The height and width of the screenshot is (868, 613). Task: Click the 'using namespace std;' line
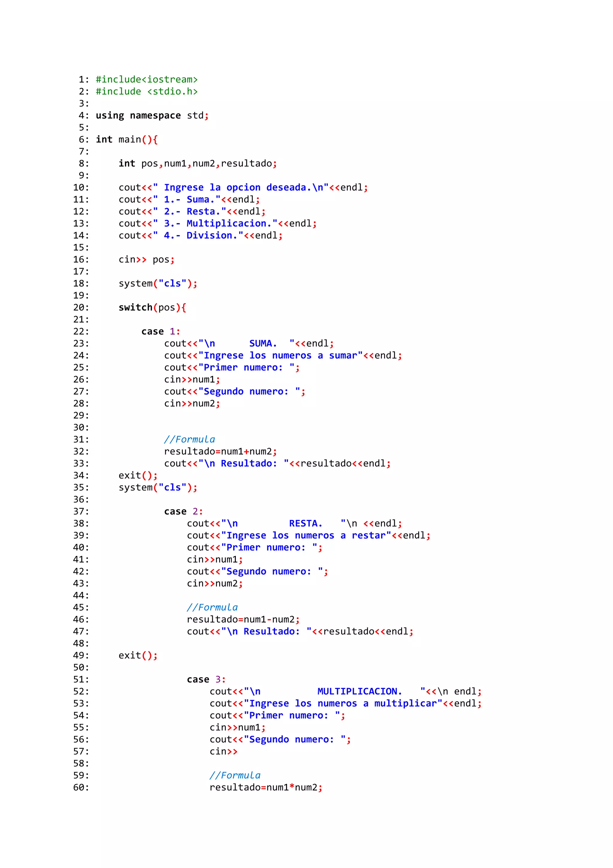152,116
